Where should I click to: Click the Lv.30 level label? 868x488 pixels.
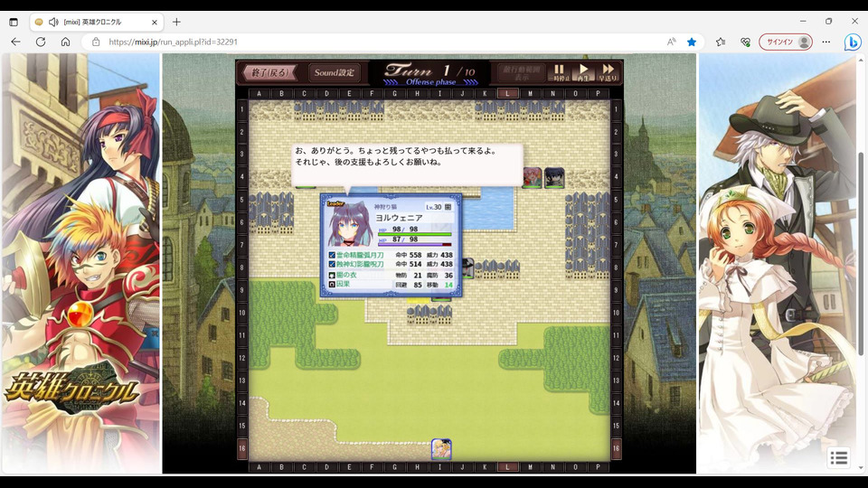pos(433,207)
